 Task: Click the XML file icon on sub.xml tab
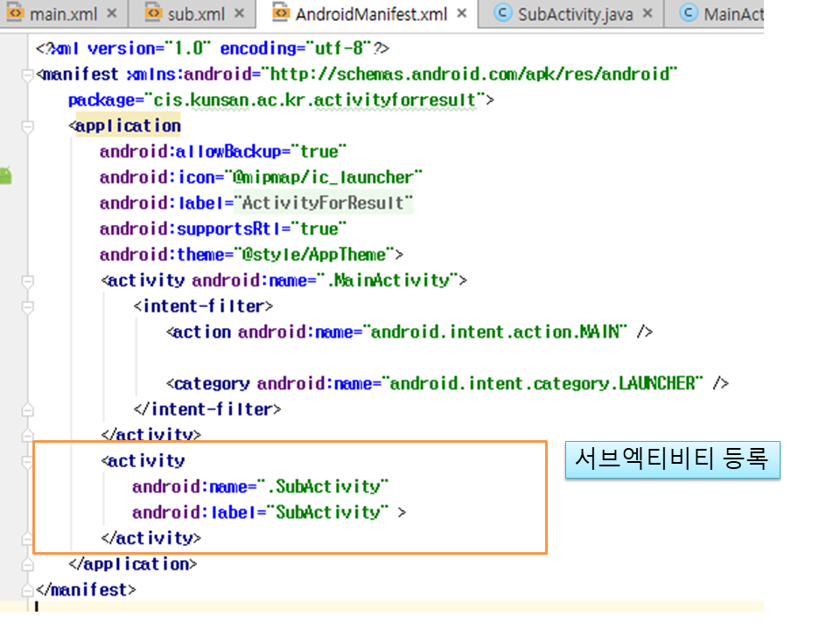click(153, 14)
